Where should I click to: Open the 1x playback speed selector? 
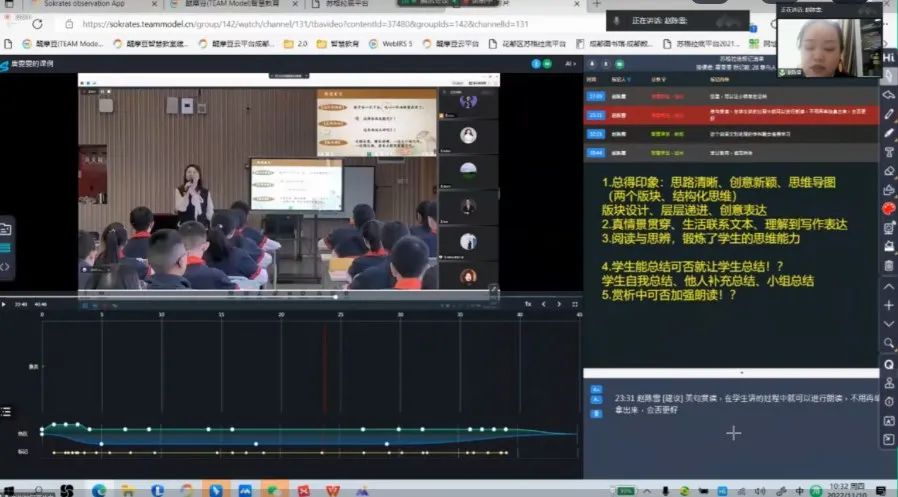(x=529, y=303)
